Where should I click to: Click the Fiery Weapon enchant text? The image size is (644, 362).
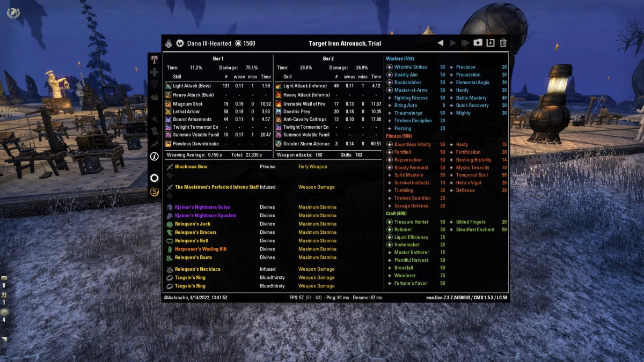(314, 167)
